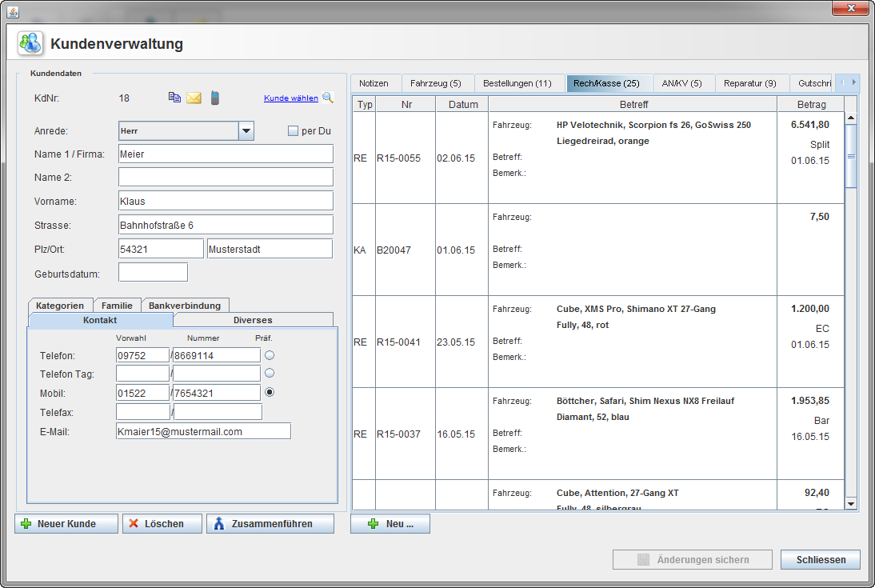This screenshot has height=588, width=875.
Task: Click the magnifier icon beside Kunde wählen
Action: [x=327, y=98]
